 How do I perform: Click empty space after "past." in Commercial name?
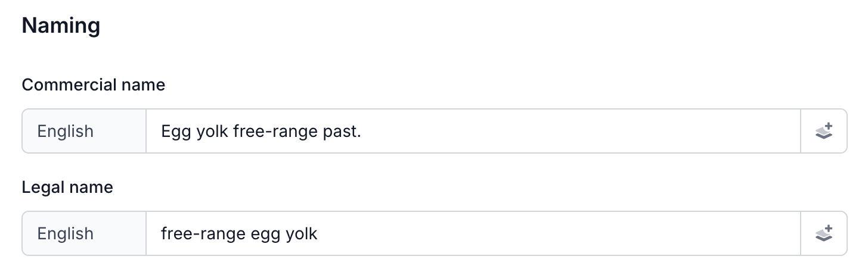click(566, 131)
